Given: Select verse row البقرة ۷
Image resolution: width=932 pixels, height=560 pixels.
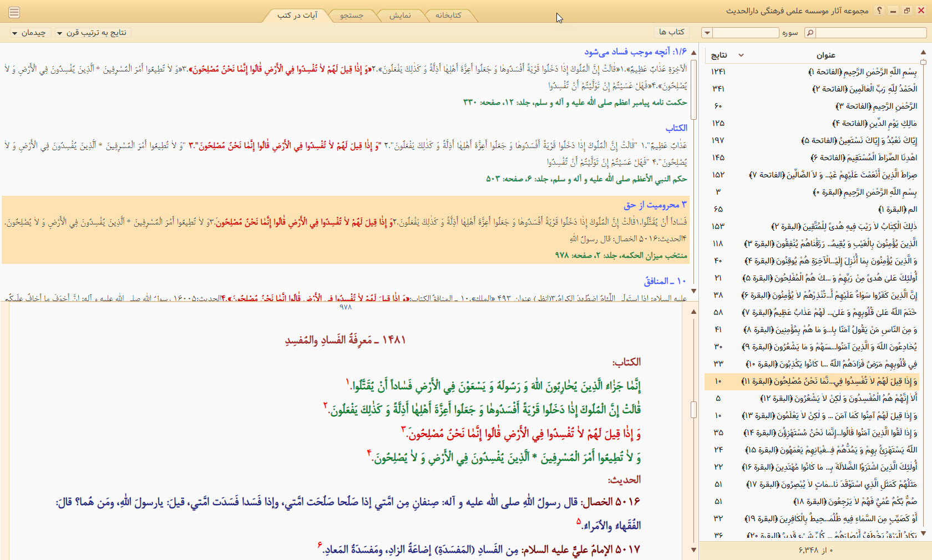Looking at the screenshot, I should point(812,312).
